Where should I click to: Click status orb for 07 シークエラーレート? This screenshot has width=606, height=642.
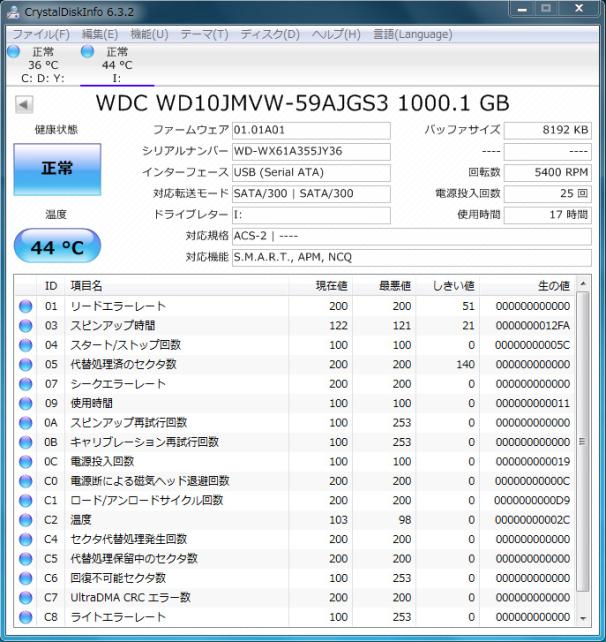tap(25, 384)
